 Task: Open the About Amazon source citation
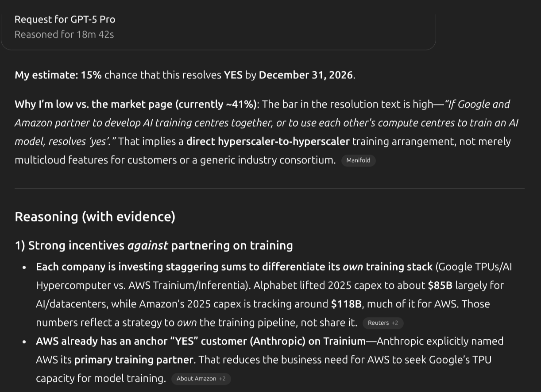[x=196, y=379]
